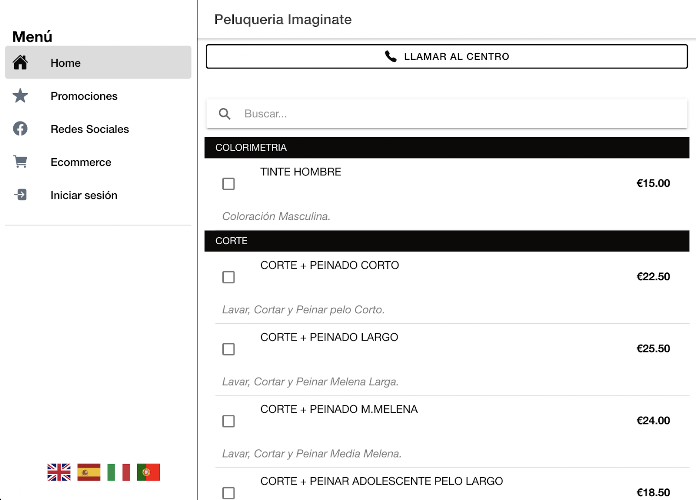
Task: Open the Promociones menu item
Action: pos(84,96)
